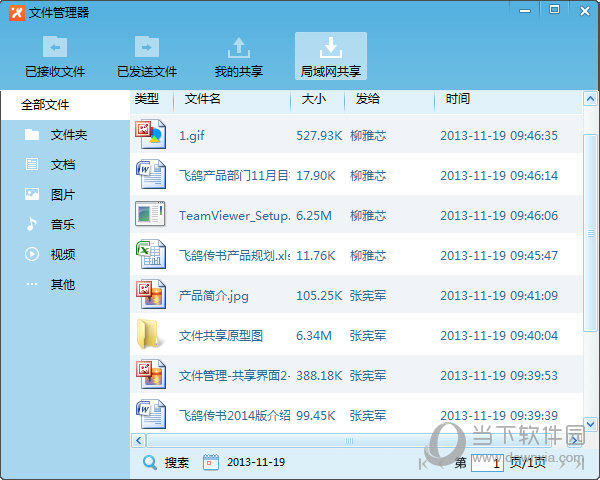
Task: Select file name 飞鸽传书2014版介绍
Action: [x=234, y=416]
